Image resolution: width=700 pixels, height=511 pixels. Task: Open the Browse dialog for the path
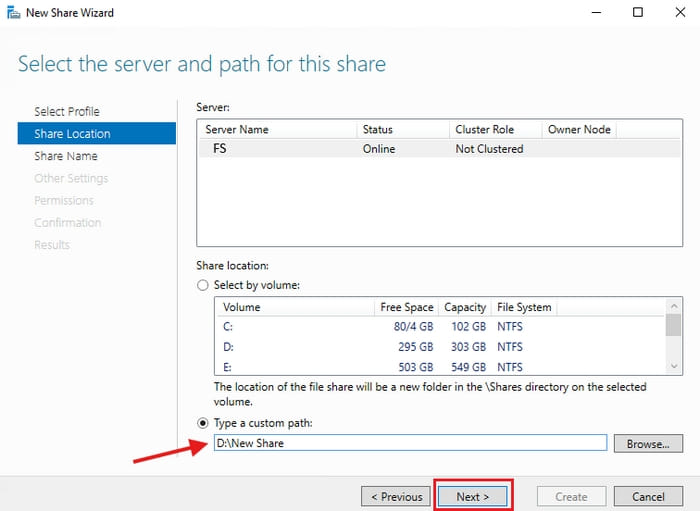(648, 444)
